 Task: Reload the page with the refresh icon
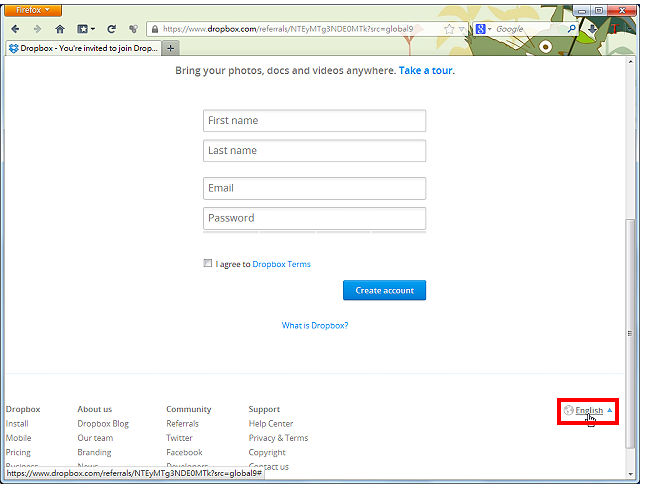111,29
